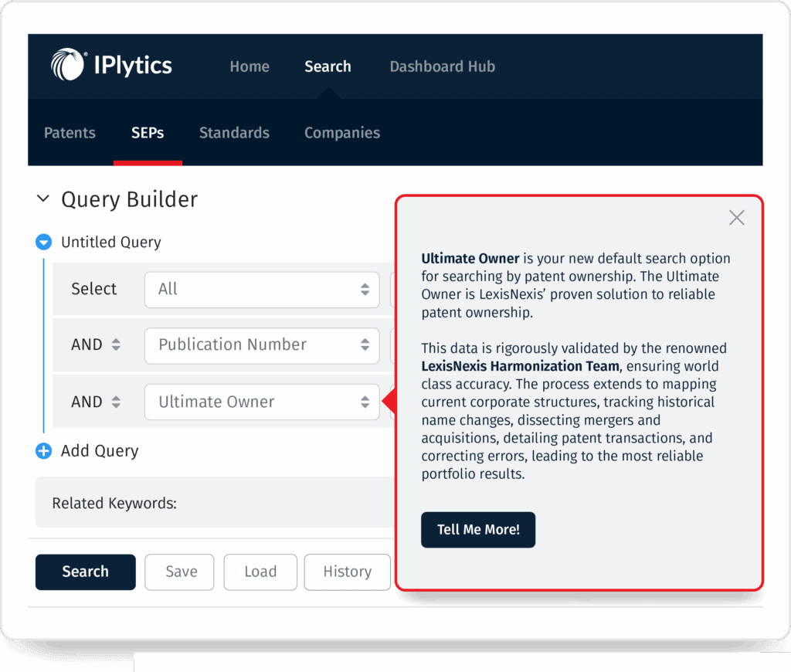
Task: Click the IPlytics logo icon
Action: point(68,65)
